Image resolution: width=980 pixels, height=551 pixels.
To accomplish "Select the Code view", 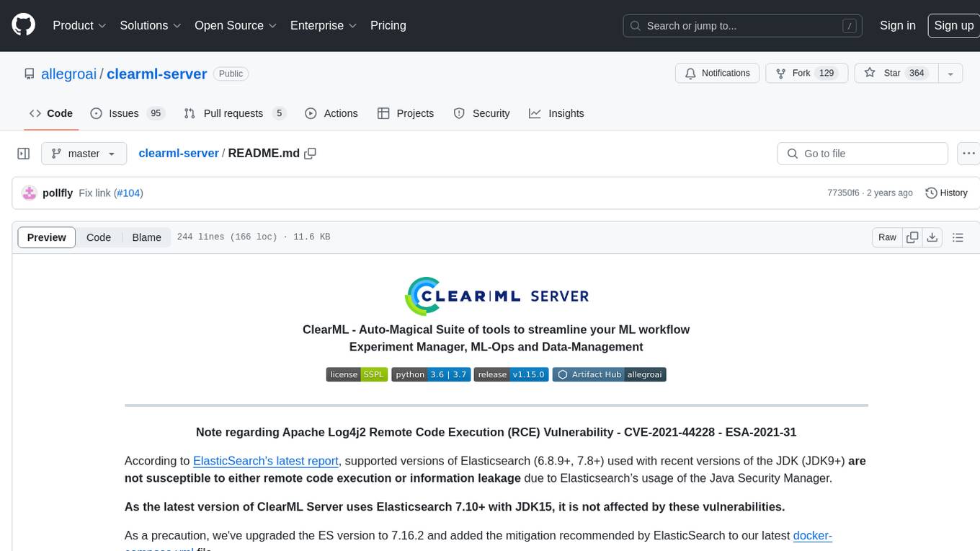I will click(99, 237).
